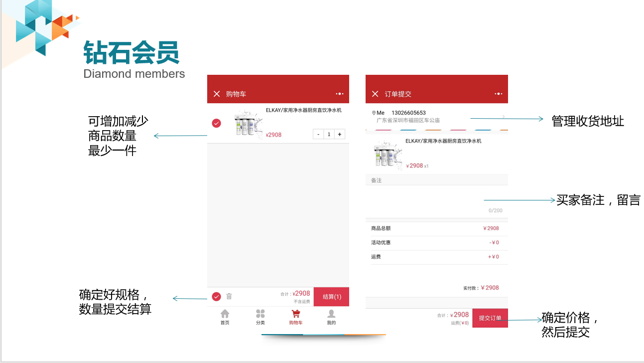
Task: Open the 我的 profile tab
Action: tap(331, 317)
